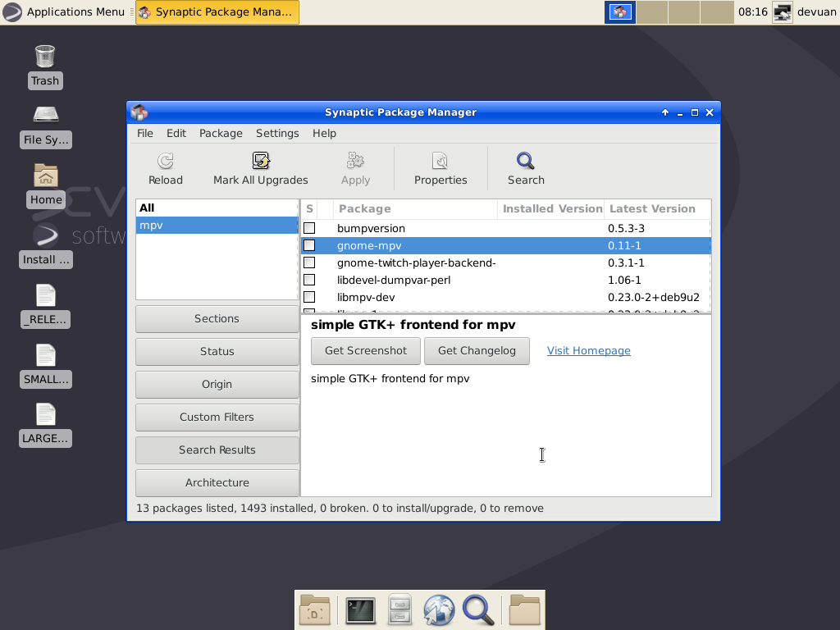The height and width of the screenshot is (630, 840).
Task: Open package Properties via its toolbar icon
Action: point(441,168)
